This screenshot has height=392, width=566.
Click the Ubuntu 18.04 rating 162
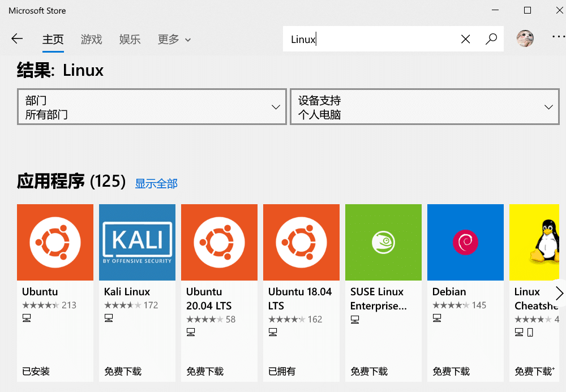pos(295,319)
